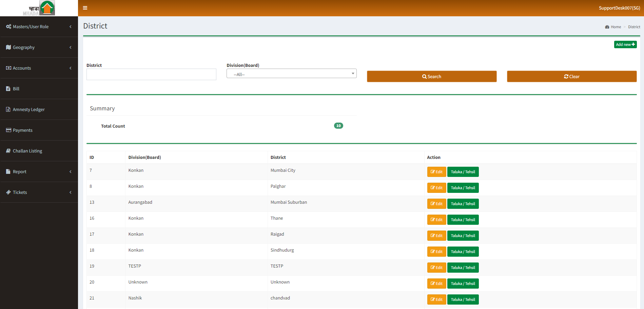Open Taluka / Tehsil for Palghar
The width and height of the screenshot is (644, 309).
463,188
